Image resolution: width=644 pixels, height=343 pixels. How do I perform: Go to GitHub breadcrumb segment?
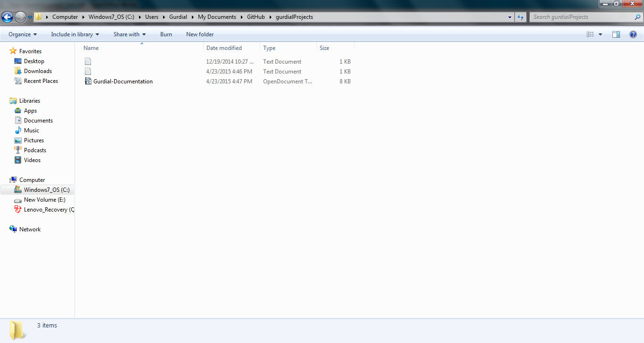click(x=256, y=17)
